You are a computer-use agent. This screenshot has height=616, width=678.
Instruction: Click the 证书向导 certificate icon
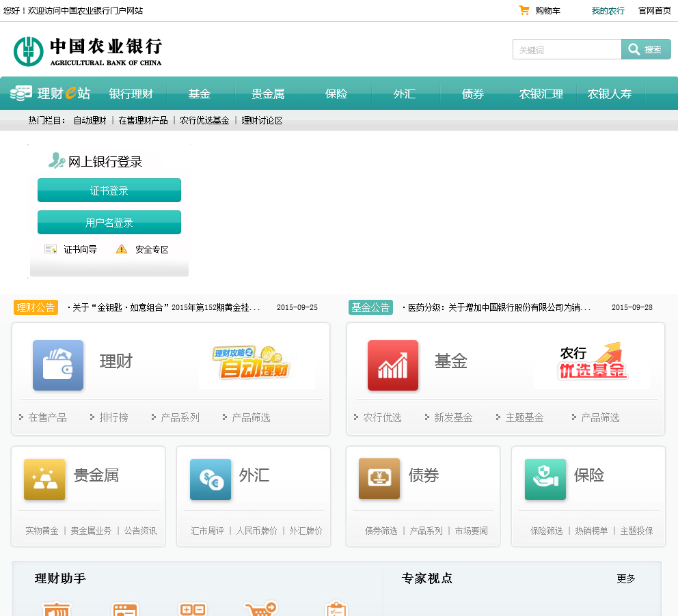pos(51,249)
